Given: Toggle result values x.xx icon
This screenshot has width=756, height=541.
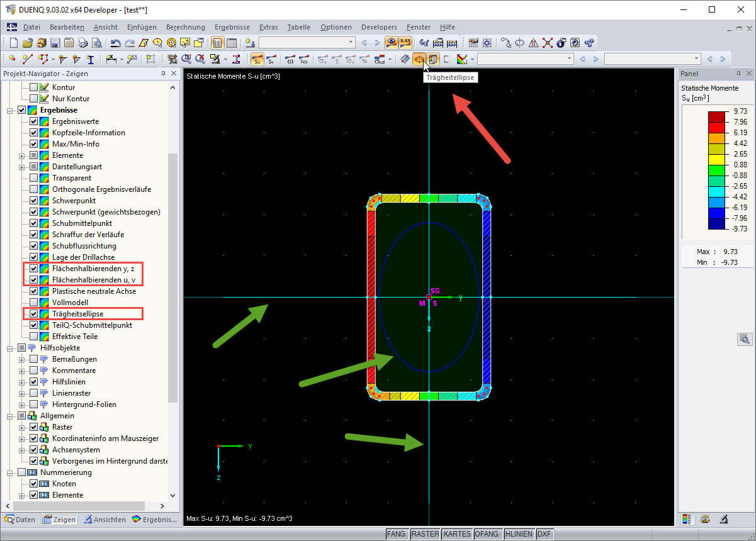Looking at the screenshot, I should pos(405,43).
